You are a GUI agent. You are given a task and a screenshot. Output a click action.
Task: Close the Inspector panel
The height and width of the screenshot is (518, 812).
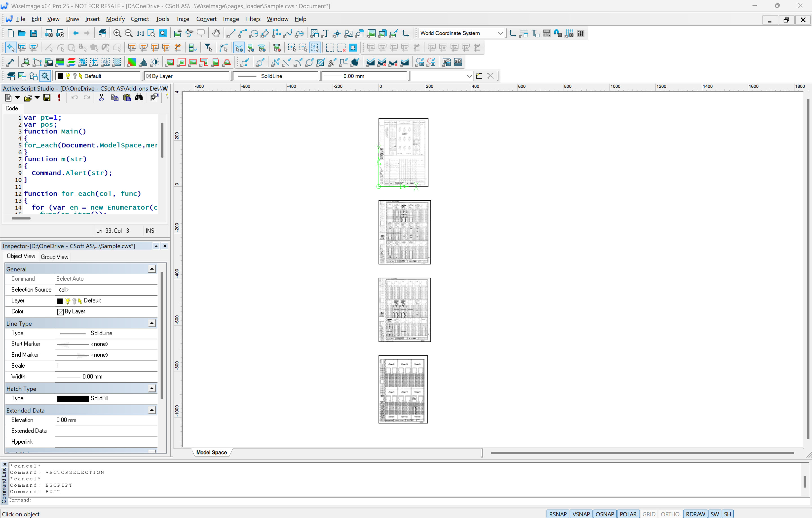click(x=165, y=246)
